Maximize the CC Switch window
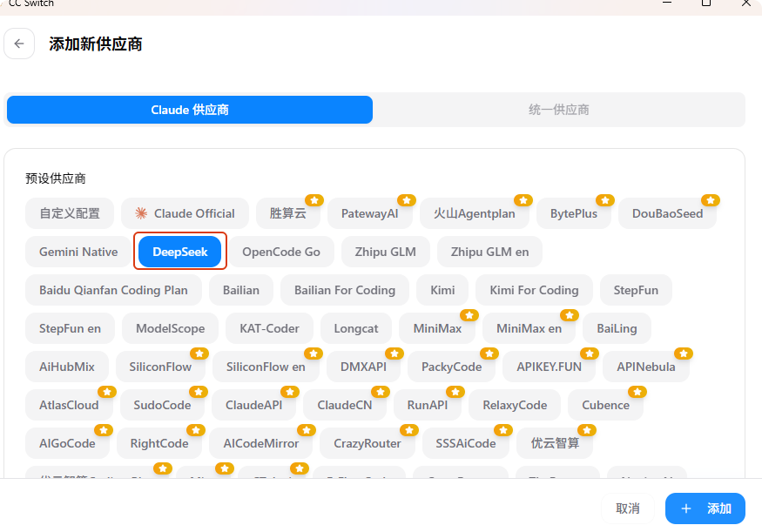 pyautogui.click(x=706, y=3)
